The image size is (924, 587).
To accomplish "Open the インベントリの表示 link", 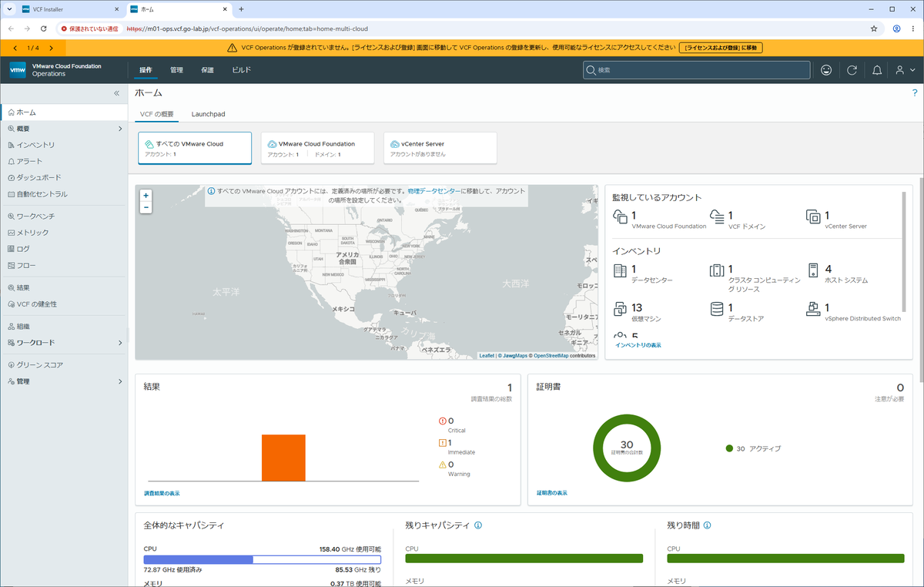I will point(638,345).
